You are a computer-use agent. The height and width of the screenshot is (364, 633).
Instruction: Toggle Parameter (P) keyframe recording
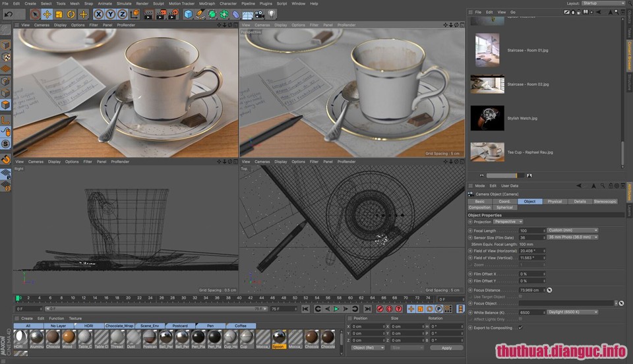click(439, 309)
